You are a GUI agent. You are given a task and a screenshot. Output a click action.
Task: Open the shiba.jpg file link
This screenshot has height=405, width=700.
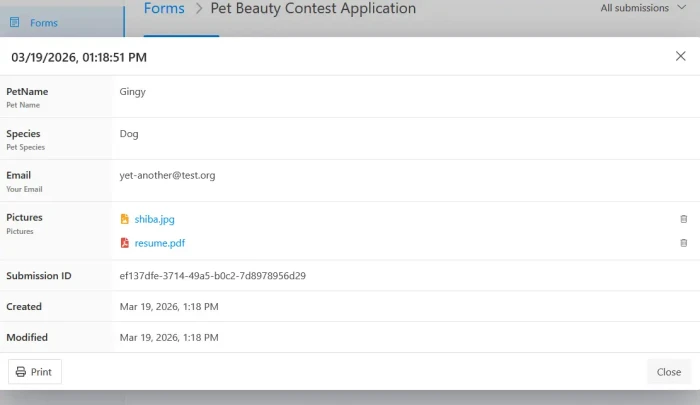pyautogui.click(x=154, y=219)
